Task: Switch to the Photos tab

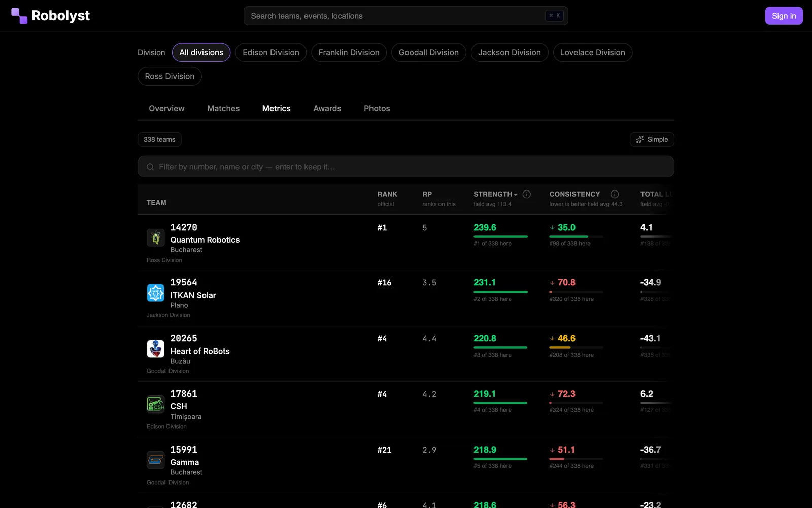Action: (x=377, y=108)
